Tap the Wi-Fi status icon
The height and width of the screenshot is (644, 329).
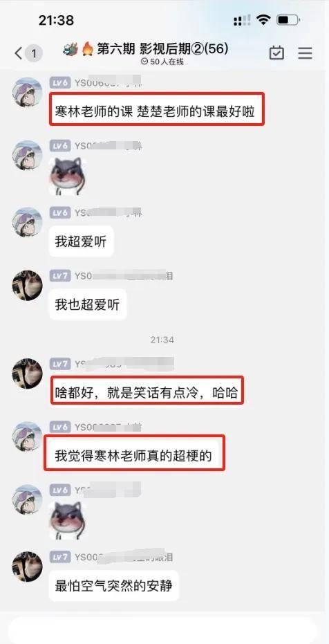click(263, 19)
